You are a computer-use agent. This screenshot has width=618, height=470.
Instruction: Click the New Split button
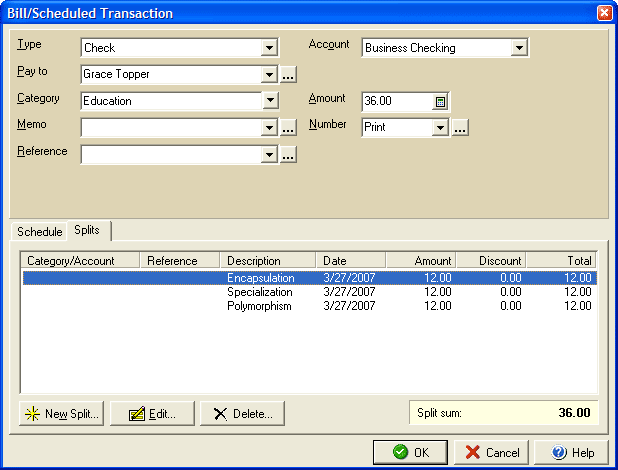(x=61, y=414)
